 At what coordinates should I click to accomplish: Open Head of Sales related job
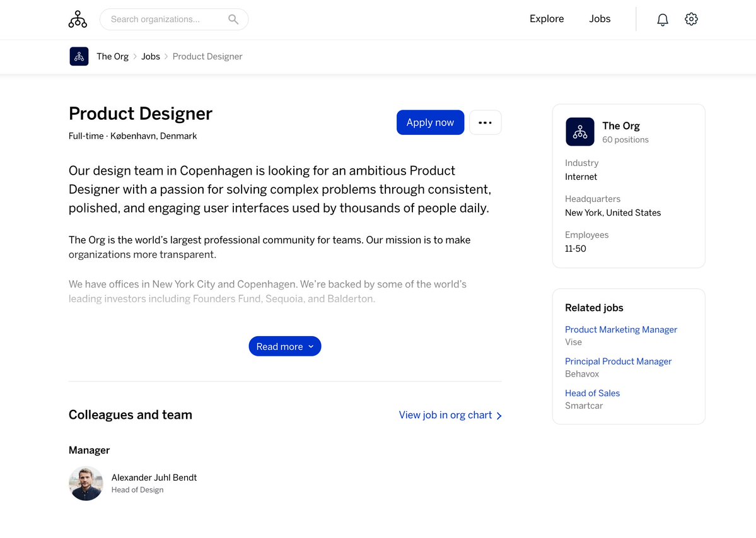coord(592,393)
